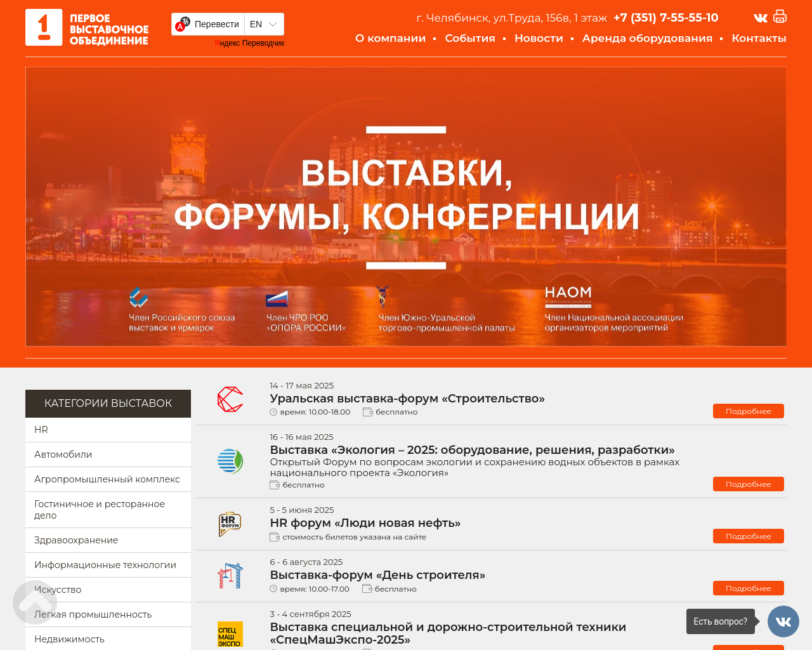The image size is (812, 650).
Task: Click the ОПОРА РОССИИ membership logo
Action: 277,298
